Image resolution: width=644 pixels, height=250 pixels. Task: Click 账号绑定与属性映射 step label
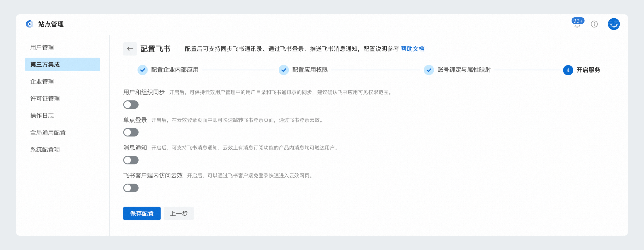click(464, 70)
